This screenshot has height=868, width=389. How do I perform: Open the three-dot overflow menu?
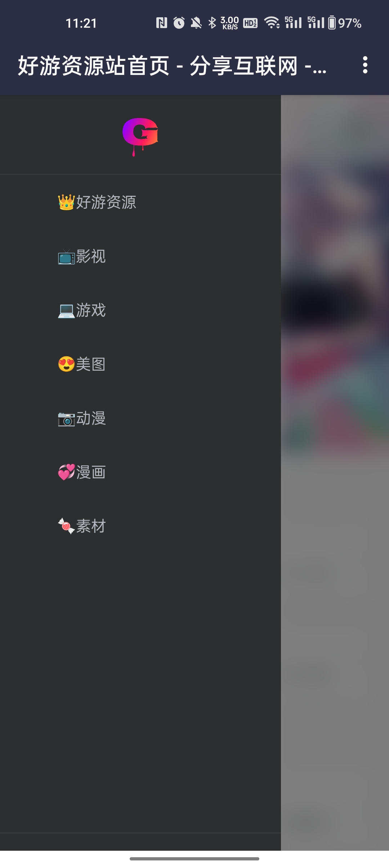(x=365, y=65)
